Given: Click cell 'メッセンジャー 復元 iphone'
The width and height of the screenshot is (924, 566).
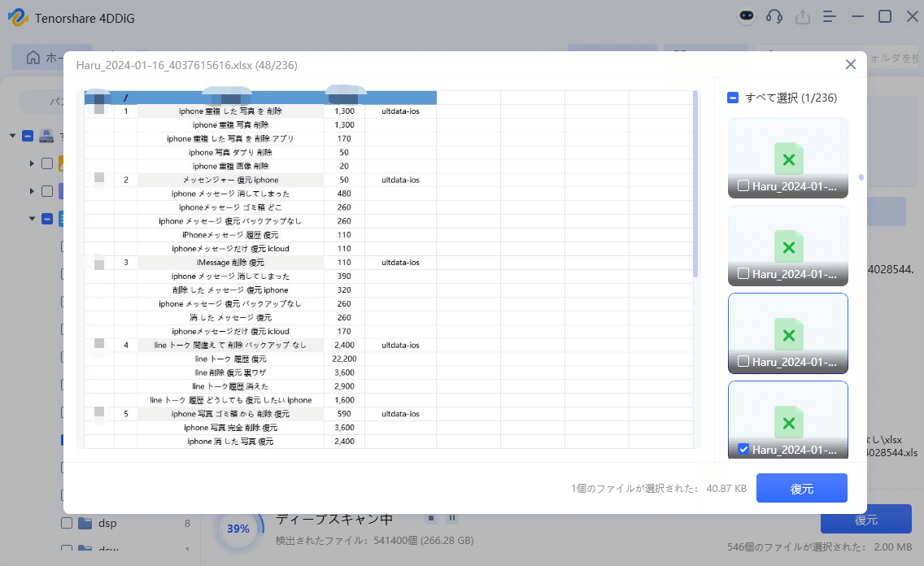Looking at the screenshot, I should [x=230, y=180].
